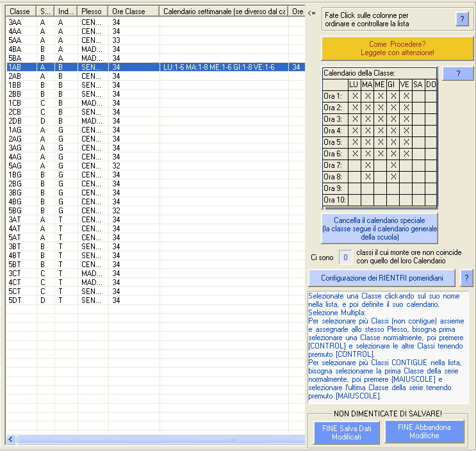Mark the Ora 9 cell for VE

coord(406,188)
